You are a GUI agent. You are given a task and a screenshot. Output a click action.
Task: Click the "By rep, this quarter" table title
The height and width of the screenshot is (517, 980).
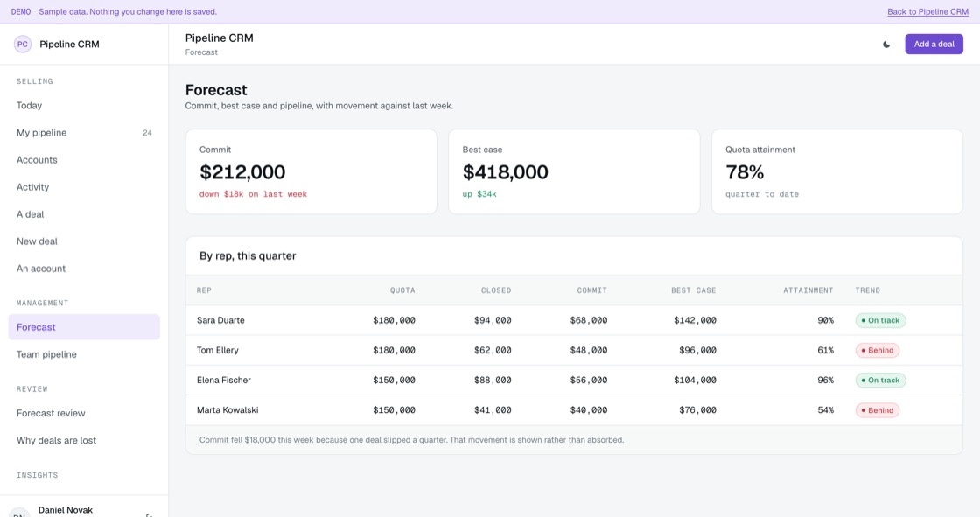248,255
